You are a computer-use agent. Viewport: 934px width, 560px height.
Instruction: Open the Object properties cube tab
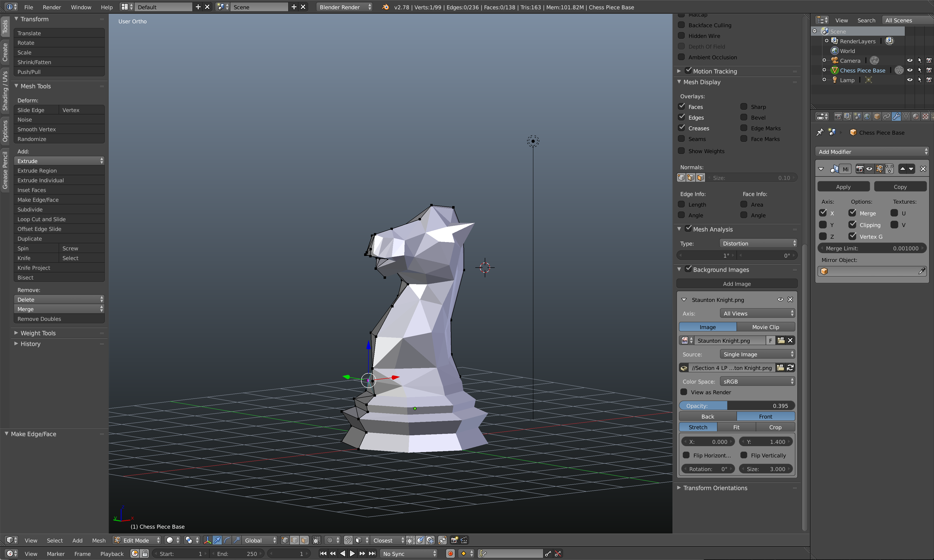click(x=877, y=117)
